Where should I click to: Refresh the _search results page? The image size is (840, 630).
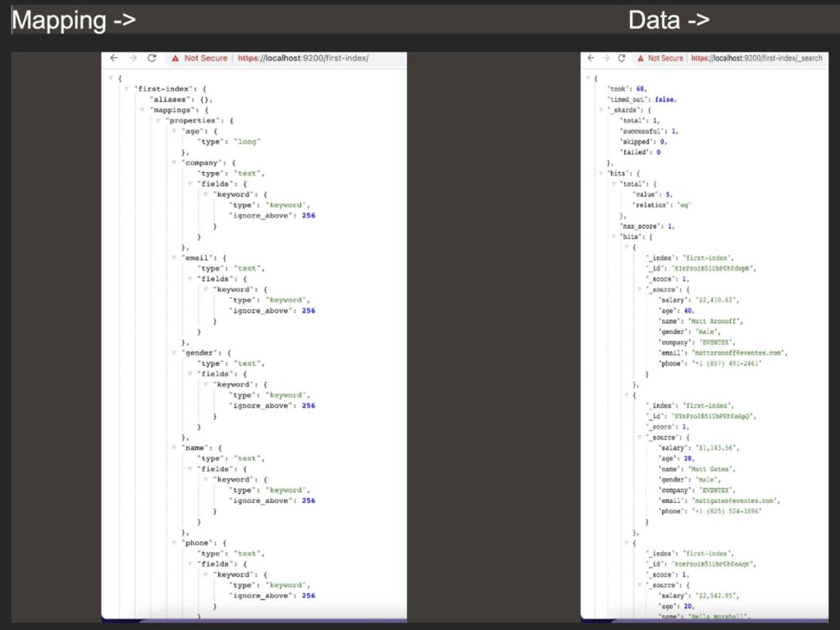[x=621, y=58]
